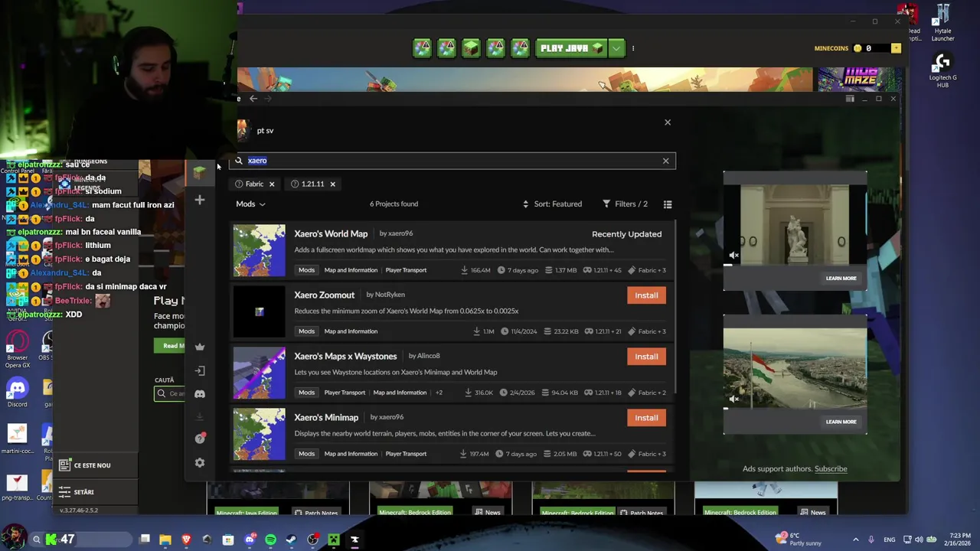Remove the 1.21.11 version filter chip
The image size is (980, 551).
pos(332,184)
